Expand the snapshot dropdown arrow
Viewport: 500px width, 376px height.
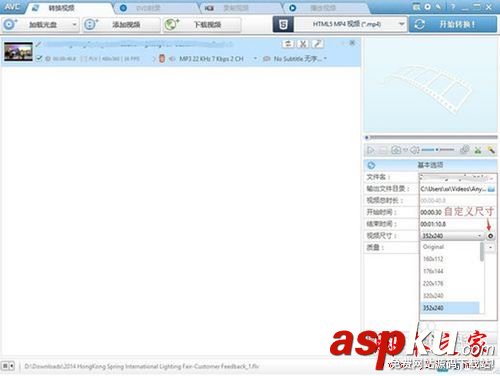[x=405, y=150]
